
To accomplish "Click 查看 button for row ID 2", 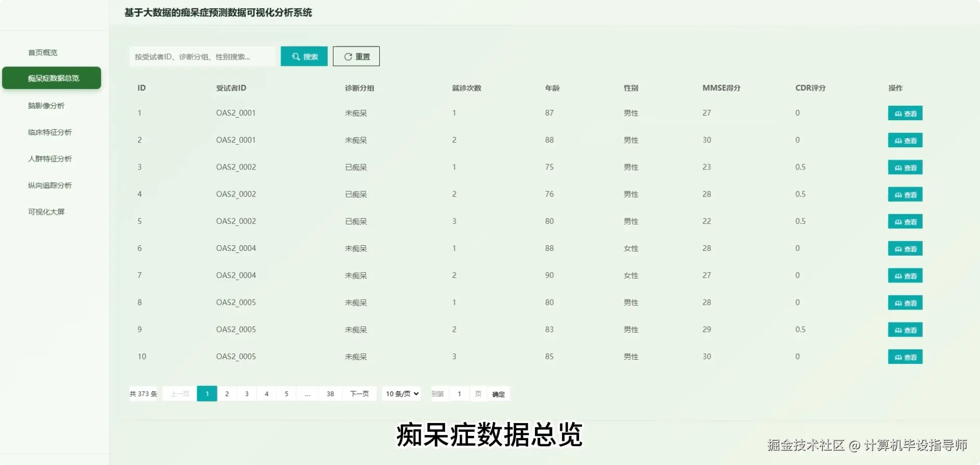I will (905, 140).
